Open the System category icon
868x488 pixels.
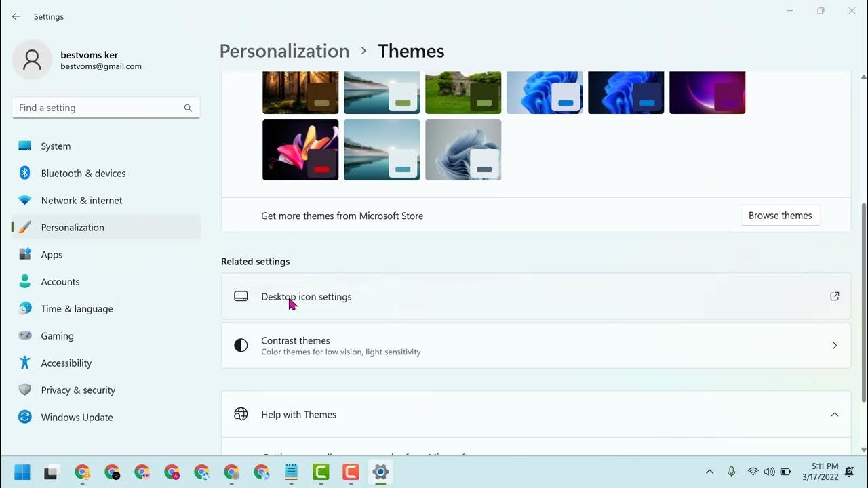click(x=25, y=146)
